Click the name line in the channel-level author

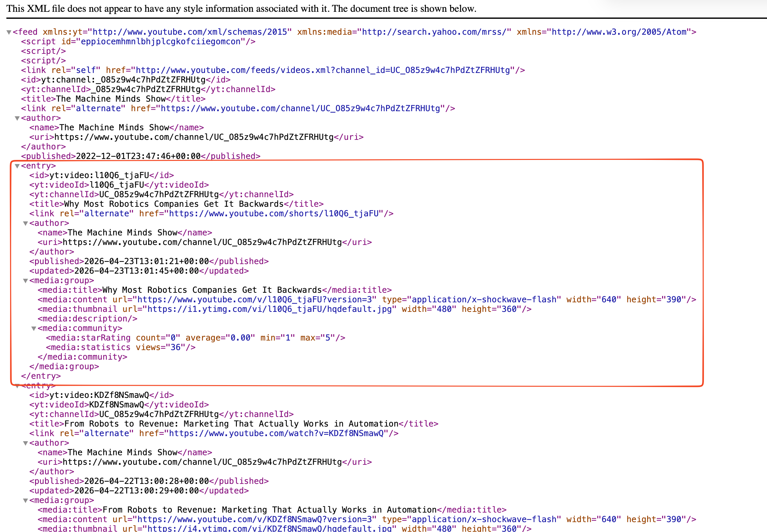click(116, 128)
